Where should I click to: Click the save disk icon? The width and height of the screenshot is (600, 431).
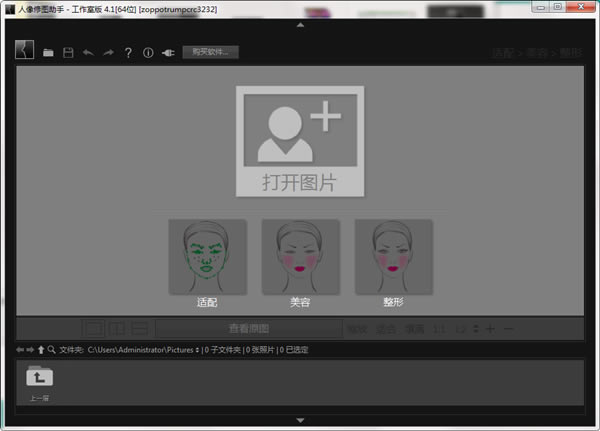[68, 52]
